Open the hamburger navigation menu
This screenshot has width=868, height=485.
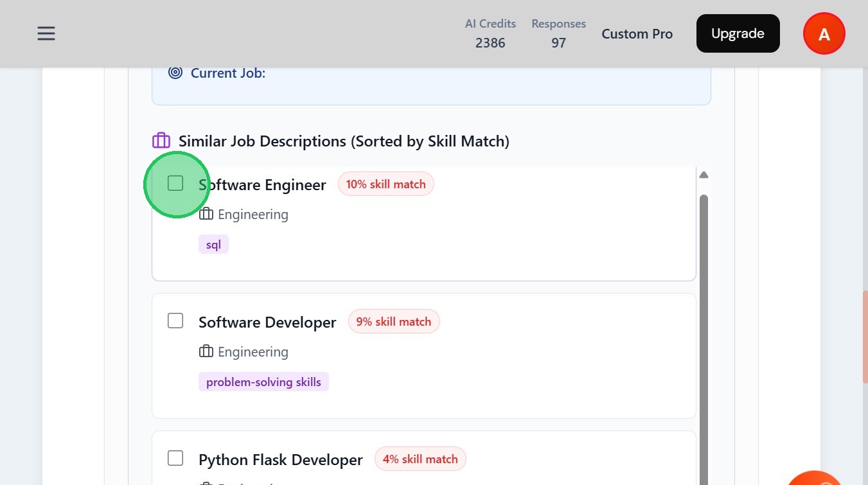click(x=46, y=33)
